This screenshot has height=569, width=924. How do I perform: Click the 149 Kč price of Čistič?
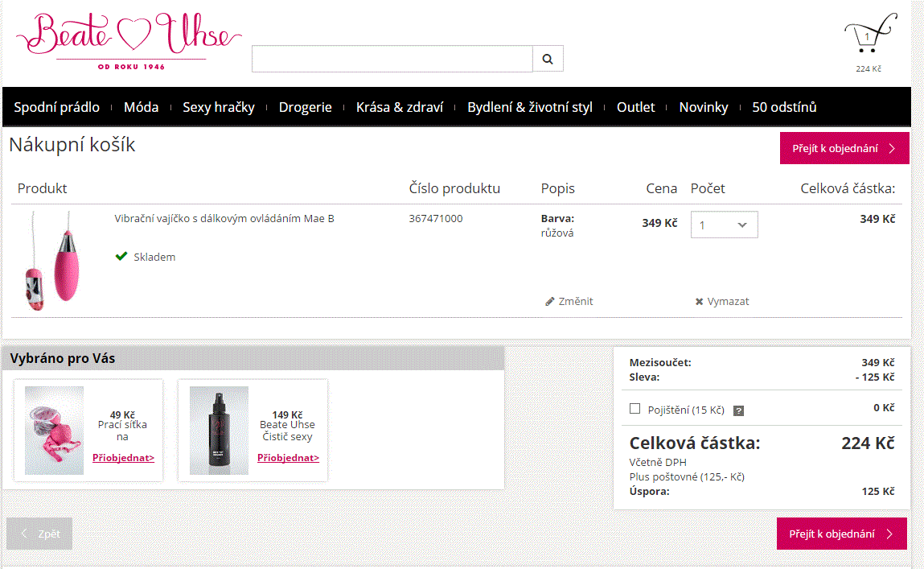(288, 415)
